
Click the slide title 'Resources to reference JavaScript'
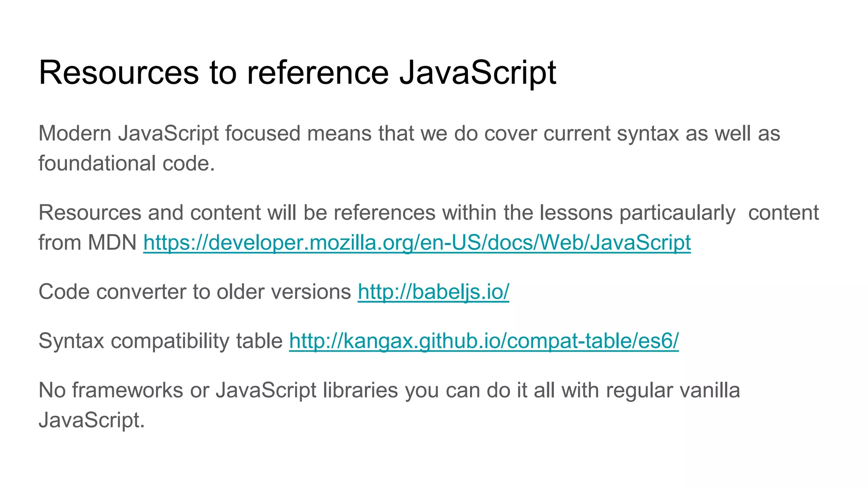coord(297,72)
